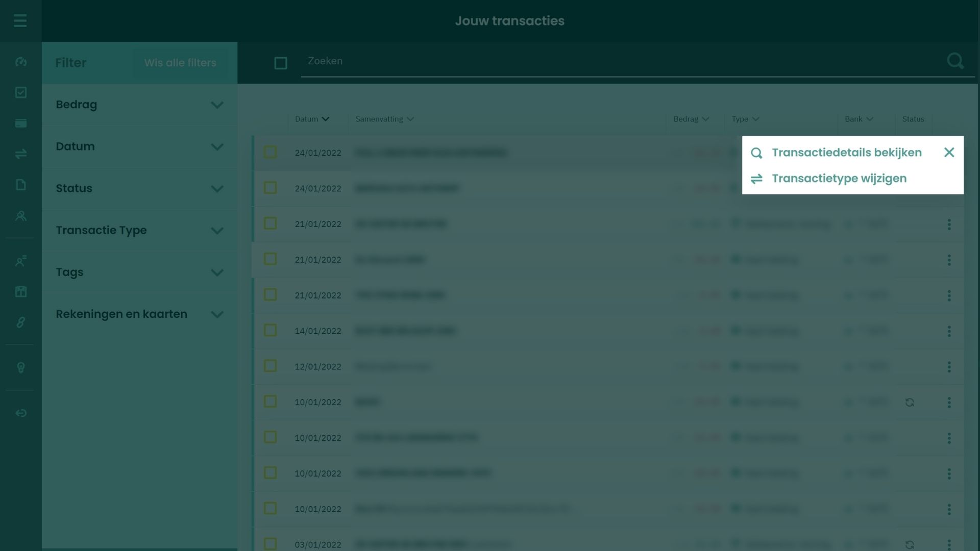Image resolution: width=980 pixels, height=551 pixels.
Task: Click the Wis alle filters button
Action: tap(180, 63)
